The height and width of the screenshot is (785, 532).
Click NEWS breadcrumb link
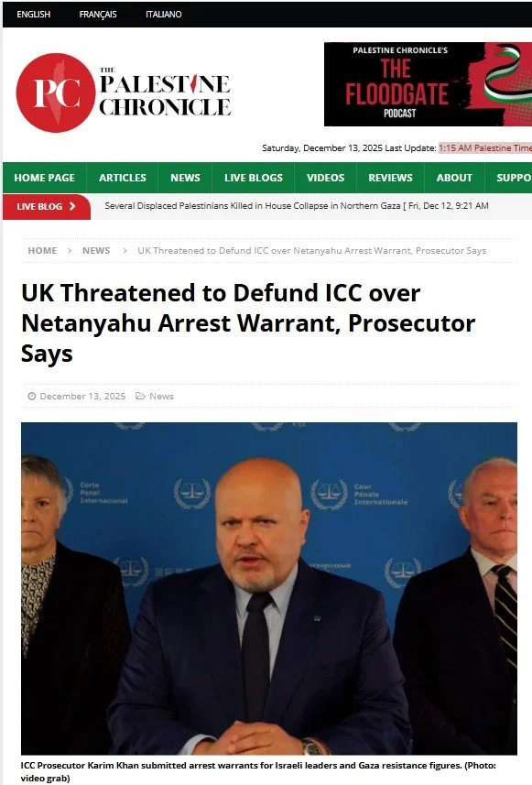[96, 251]
